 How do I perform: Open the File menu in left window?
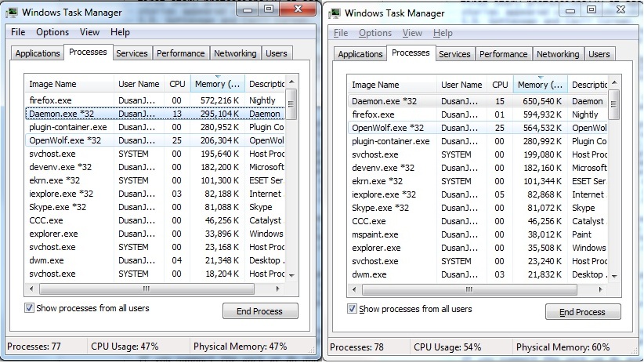18,32
